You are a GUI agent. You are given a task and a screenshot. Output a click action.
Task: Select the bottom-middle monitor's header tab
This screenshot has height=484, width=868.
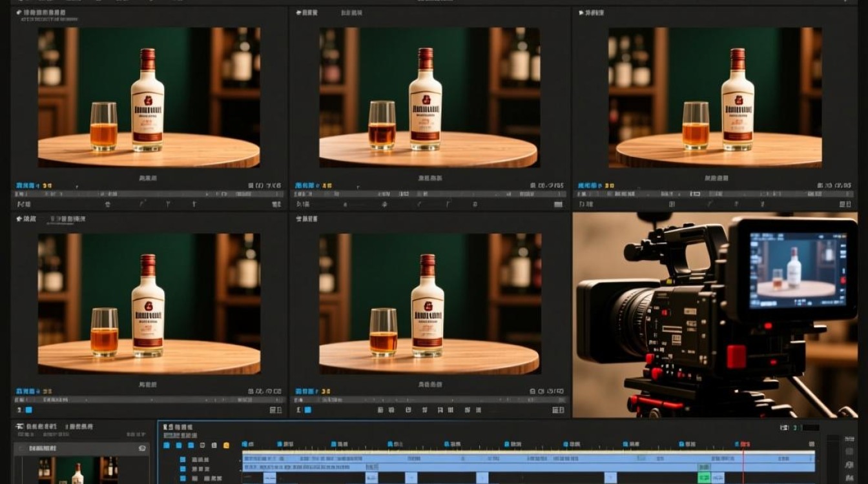307,219
